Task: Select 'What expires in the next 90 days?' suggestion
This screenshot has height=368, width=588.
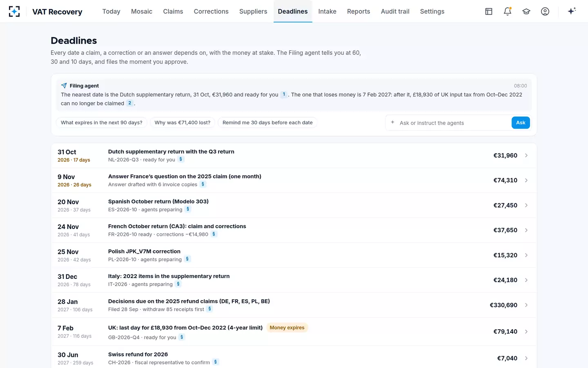Action: 102,123
